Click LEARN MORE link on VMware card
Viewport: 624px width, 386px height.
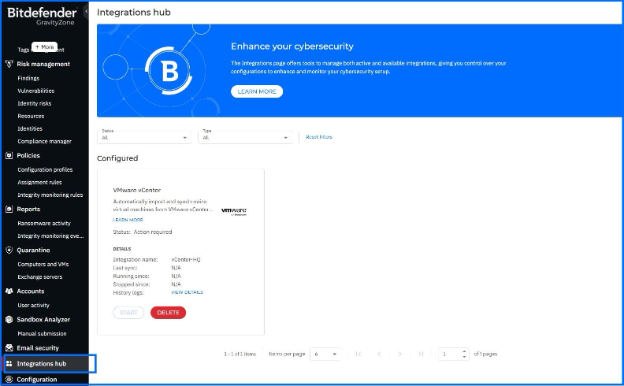tap(128, 220)
